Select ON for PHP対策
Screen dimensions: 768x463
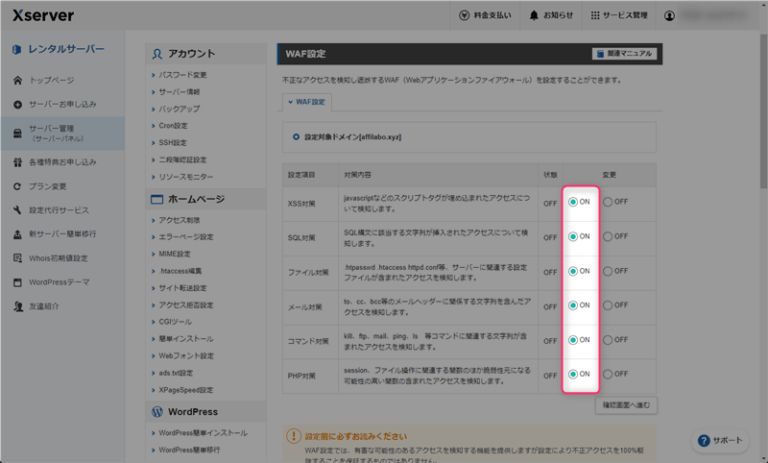pos(572,374)
